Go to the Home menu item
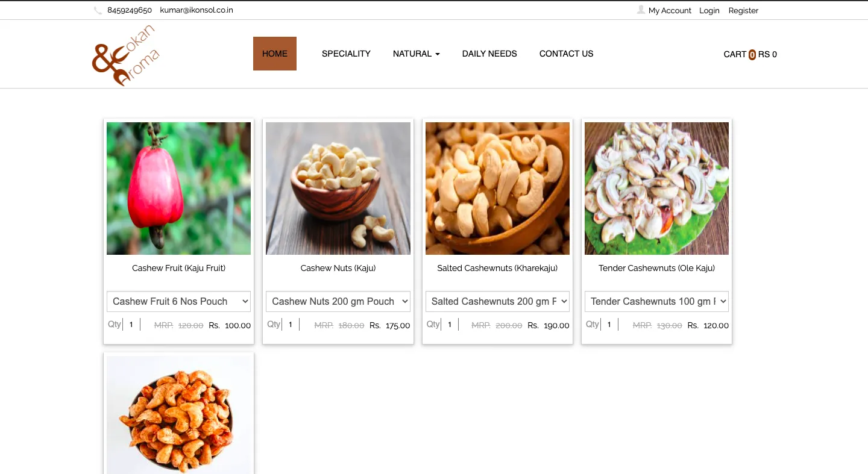The image size is (868, 474). pyautogui.click(x=275, y=54)
